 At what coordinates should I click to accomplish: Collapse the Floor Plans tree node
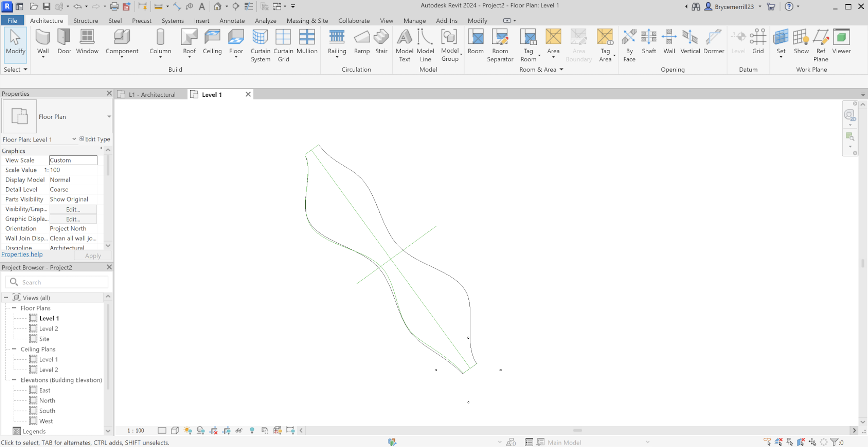click(x=15, y=308)
